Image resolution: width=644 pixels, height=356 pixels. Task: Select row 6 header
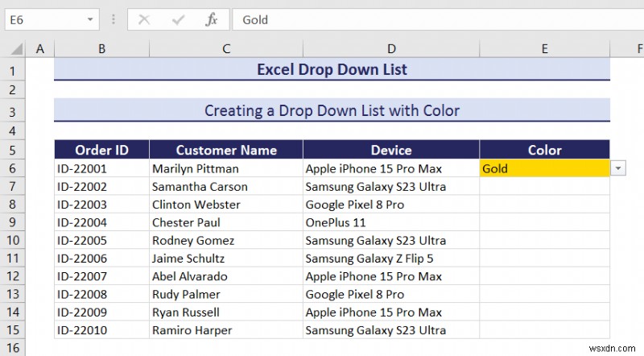click(13, 168)
